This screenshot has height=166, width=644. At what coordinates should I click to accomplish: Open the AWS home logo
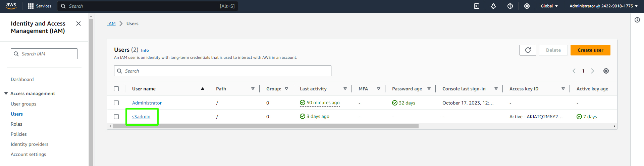pos(11,6)
